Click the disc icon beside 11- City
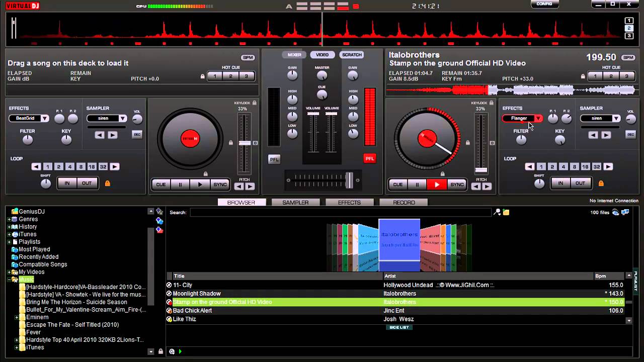This screenshot has height=362, width=644. 169,285
